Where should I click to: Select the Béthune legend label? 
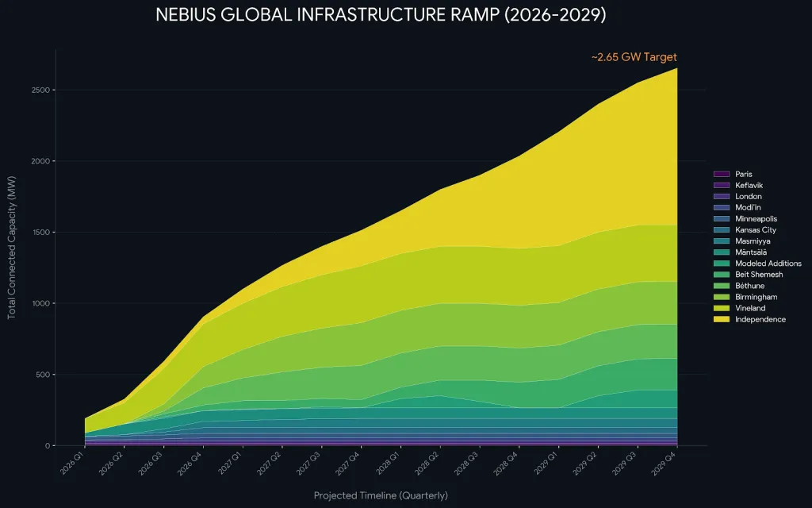749,286
